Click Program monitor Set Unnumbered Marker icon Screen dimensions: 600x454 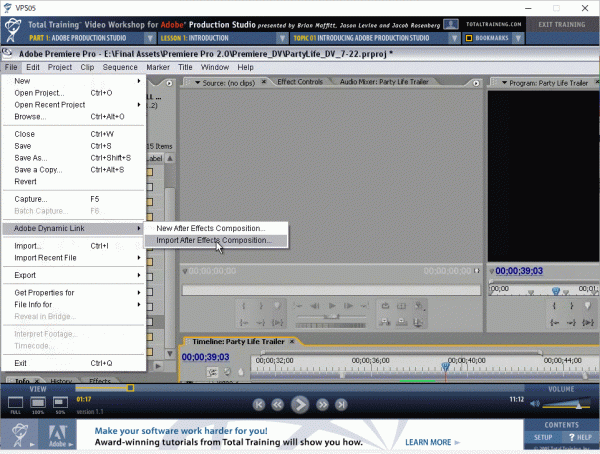pyautogui.click(x=588, y=305)
